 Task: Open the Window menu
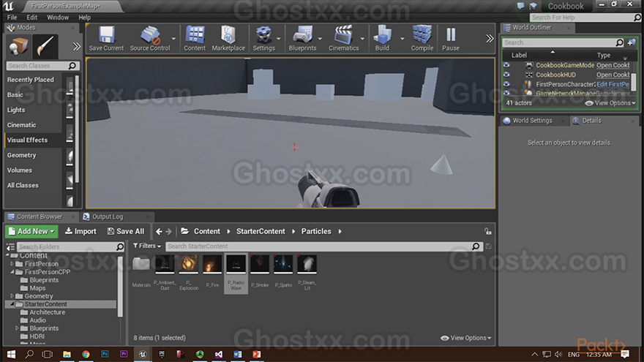click(x=58, y=18)
